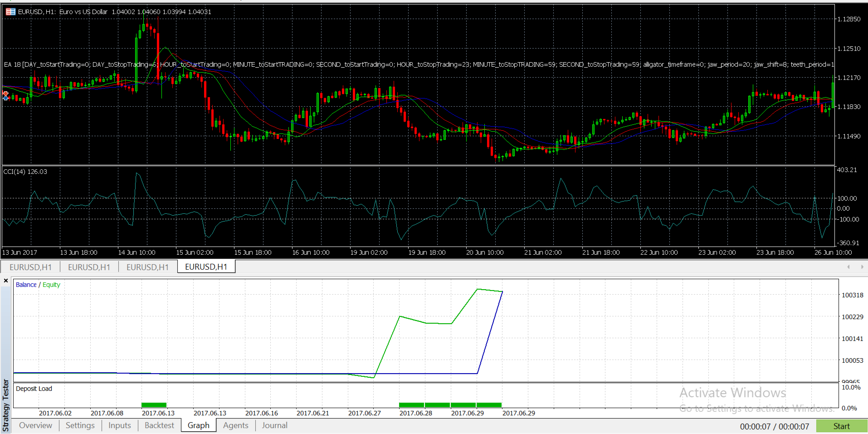Open the Overview tab
Image resolution: width=868 pixels, height=434 pixels.
click(35, 425)
